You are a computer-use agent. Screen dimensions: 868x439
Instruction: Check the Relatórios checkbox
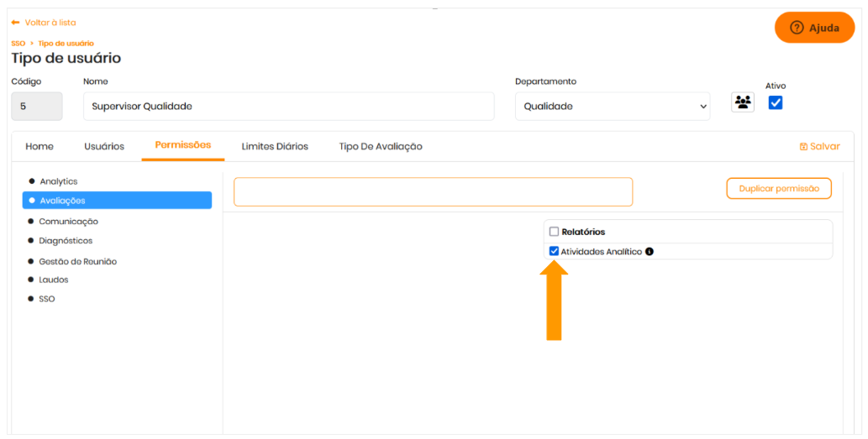[554, 232]
